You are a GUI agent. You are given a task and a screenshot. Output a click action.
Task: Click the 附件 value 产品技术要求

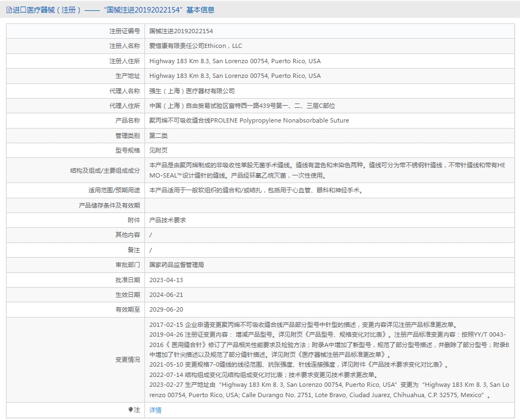(x=168, y=220)
